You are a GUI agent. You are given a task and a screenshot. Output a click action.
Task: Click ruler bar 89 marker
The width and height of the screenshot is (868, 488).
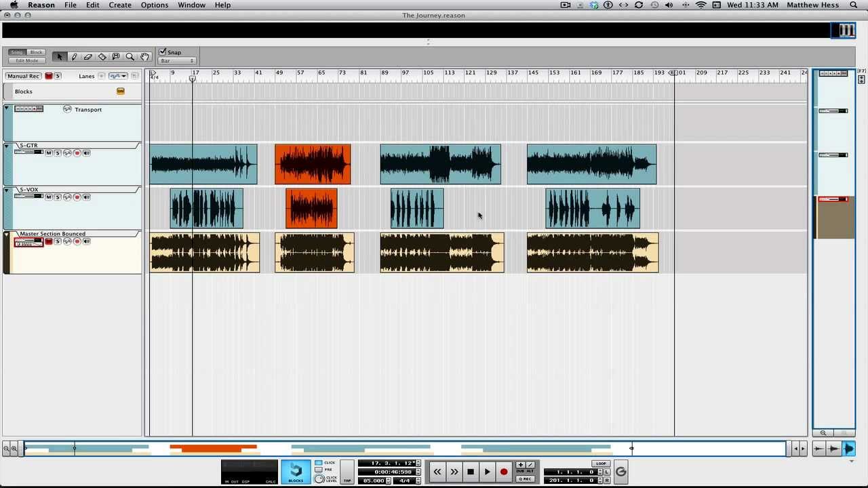pyautogui.click(x=384, y=73)
